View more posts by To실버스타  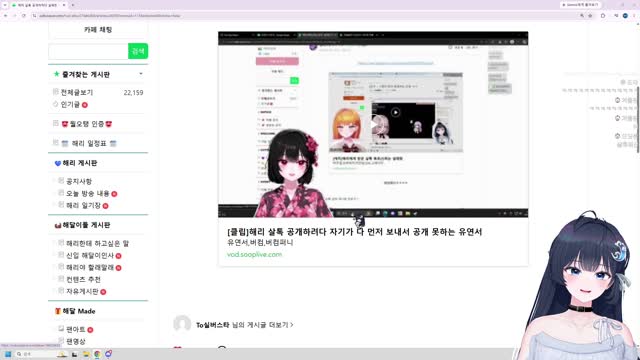tap(244, 325)
